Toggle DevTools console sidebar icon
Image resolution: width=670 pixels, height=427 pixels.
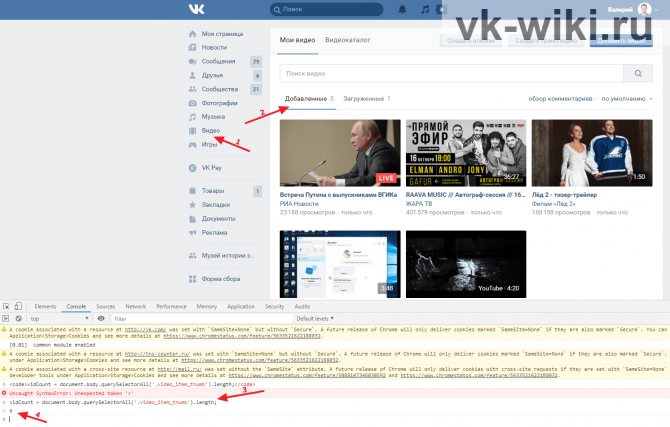point(6,318)
